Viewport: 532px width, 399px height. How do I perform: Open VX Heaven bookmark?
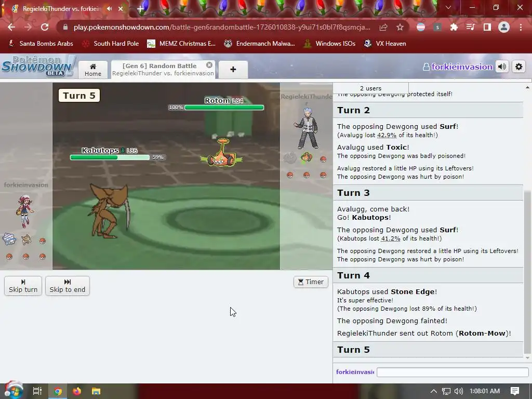pyautogui.click(x=385, y=44)
